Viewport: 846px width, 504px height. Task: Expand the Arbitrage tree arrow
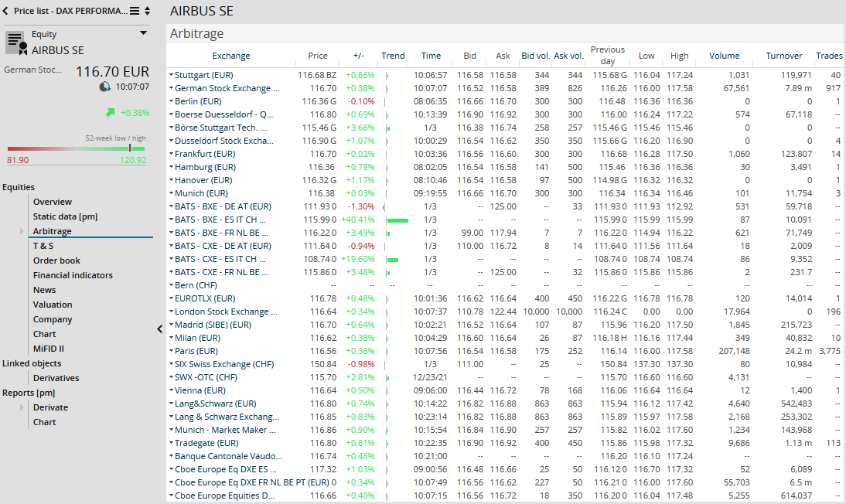[22, 231]
